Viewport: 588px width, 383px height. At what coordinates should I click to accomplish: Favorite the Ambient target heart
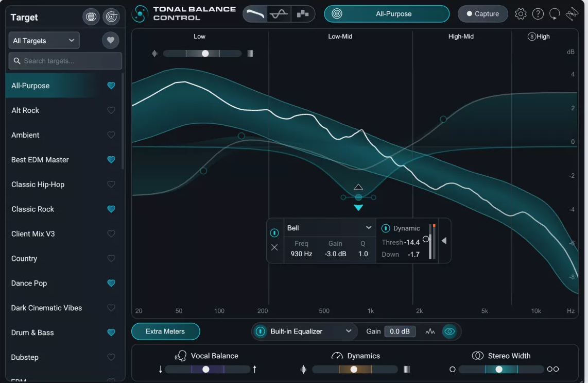point(111,135)
